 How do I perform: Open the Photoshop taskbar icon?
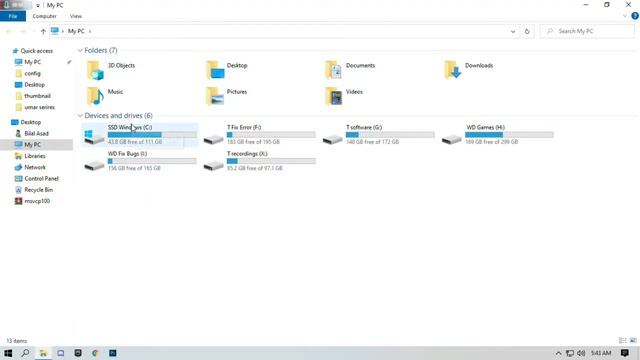[x=113, y=353]
